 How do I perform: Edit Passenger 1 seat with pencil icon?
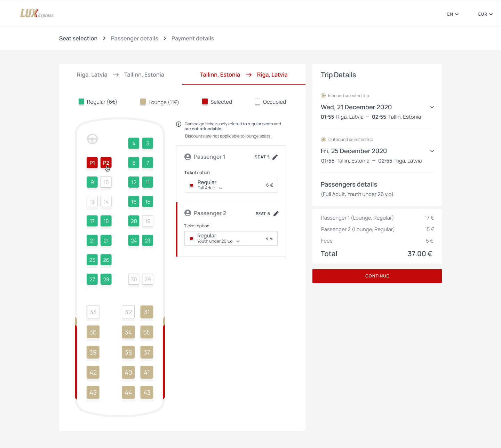[x=275, y=157]
